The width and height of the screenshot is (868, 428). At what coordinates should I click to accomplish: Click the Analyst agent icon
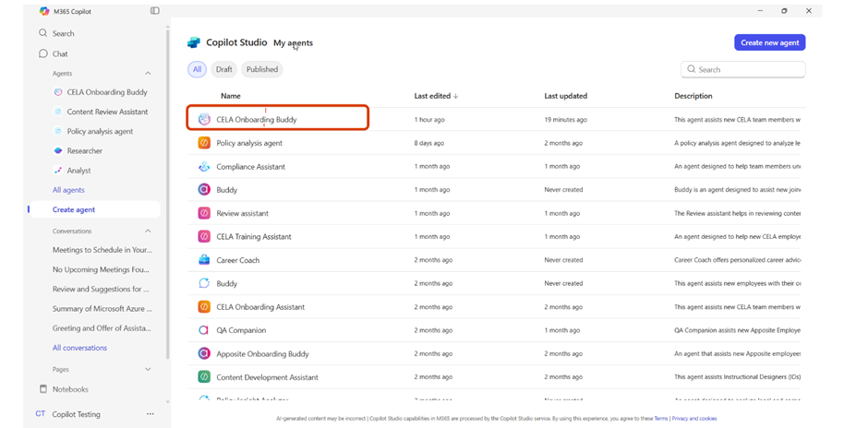[58, 171]
